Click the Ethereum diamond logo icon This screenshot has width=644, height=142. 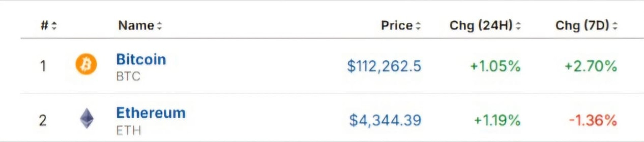tap(87, 118)
